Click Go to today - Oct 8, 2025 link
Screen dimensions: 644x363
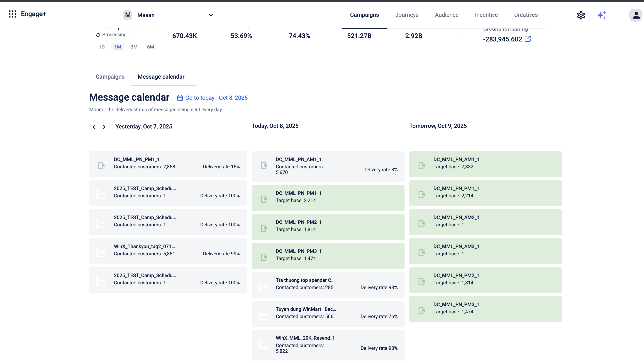(216, 98)
